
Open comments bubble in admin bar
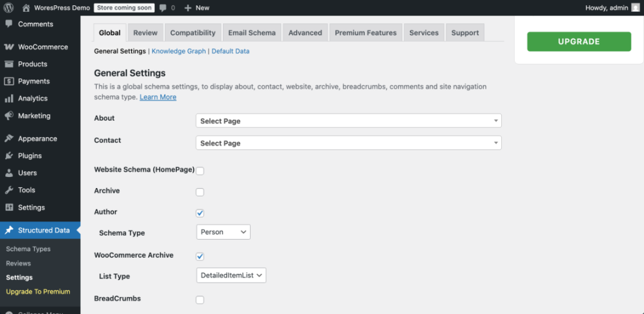coord(163,8)
